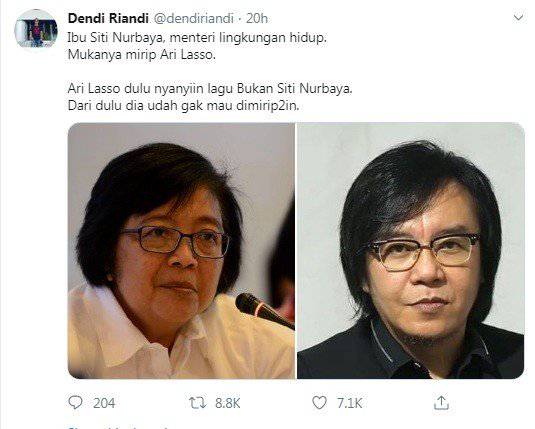Click the 7.1K likes count

(349, 403)
